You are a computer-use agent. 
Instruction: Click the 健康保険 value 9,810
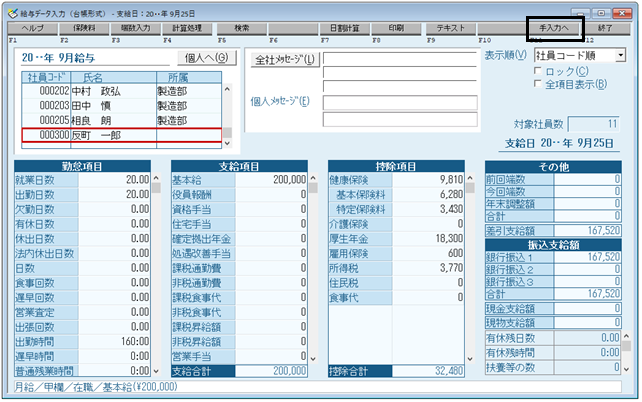(x=428, y=180)
